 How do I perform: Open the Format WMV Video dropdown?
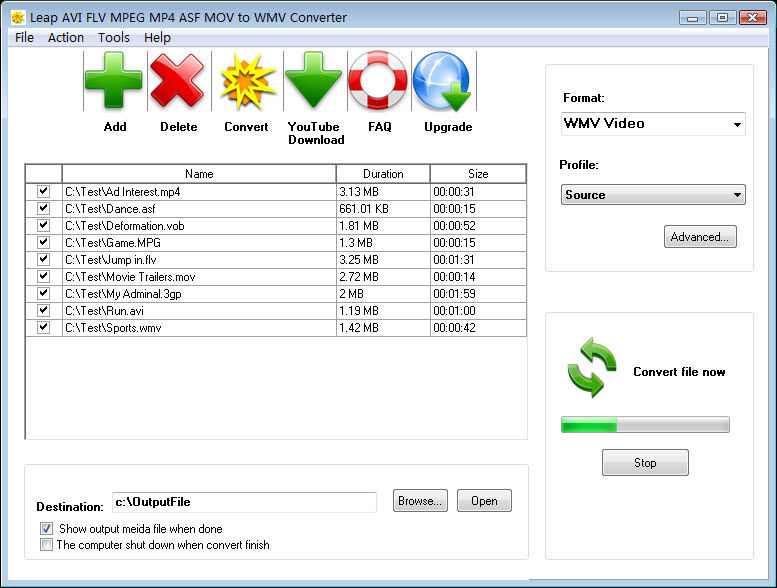[x=653, y=124]
